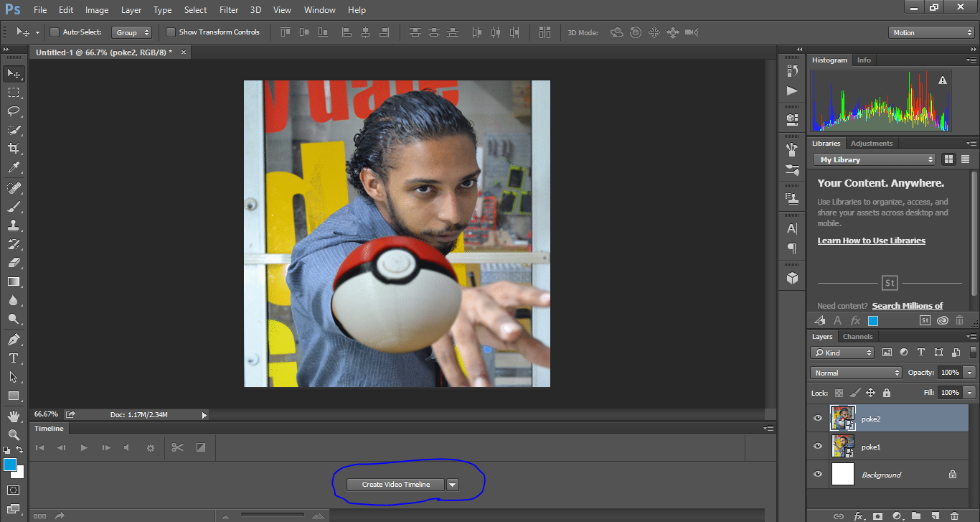Open the My Library dropdown
The image size is (980, 522).
[x=875, y=159]
